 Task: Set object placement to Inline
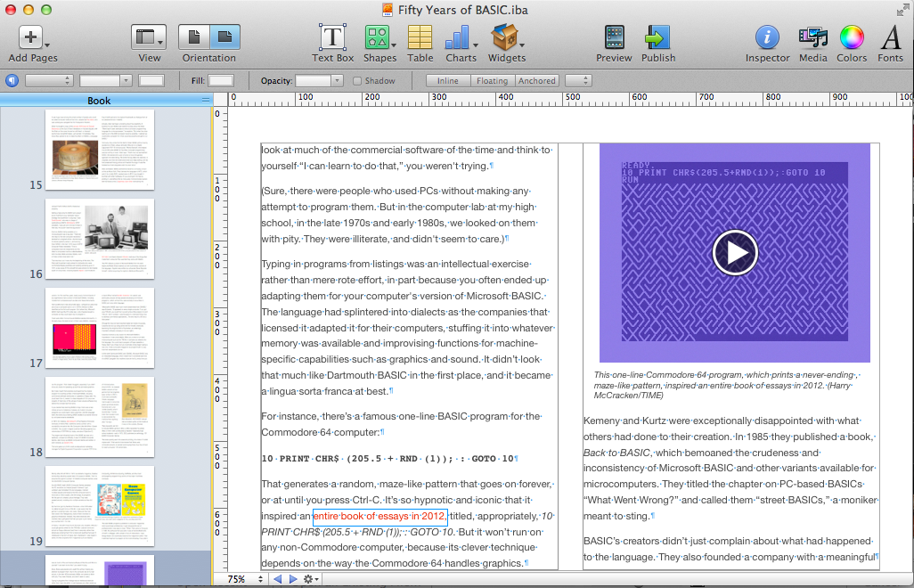pyautogui.click(x=448, y=81)
